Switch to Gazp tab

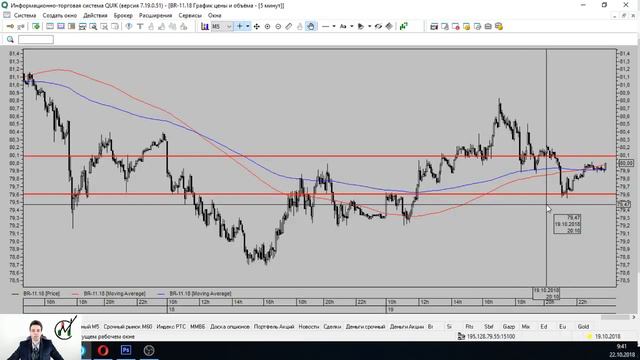coord(509,327)
